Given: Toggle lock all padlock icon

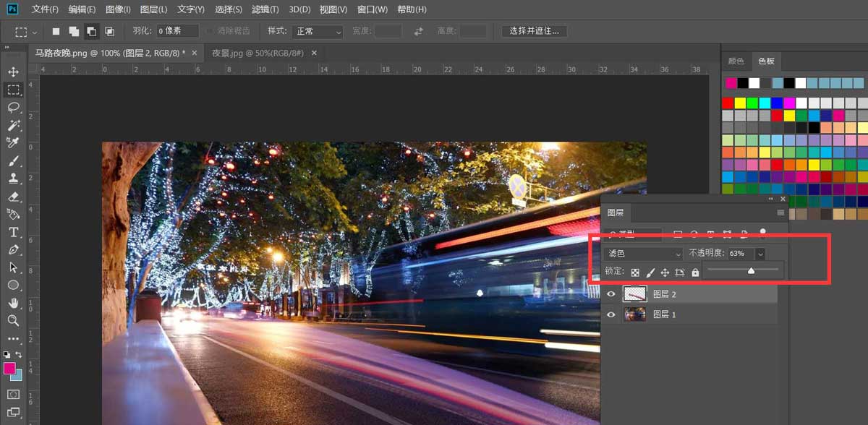Looking at the screenshot, I should click(x=695, y=272).
